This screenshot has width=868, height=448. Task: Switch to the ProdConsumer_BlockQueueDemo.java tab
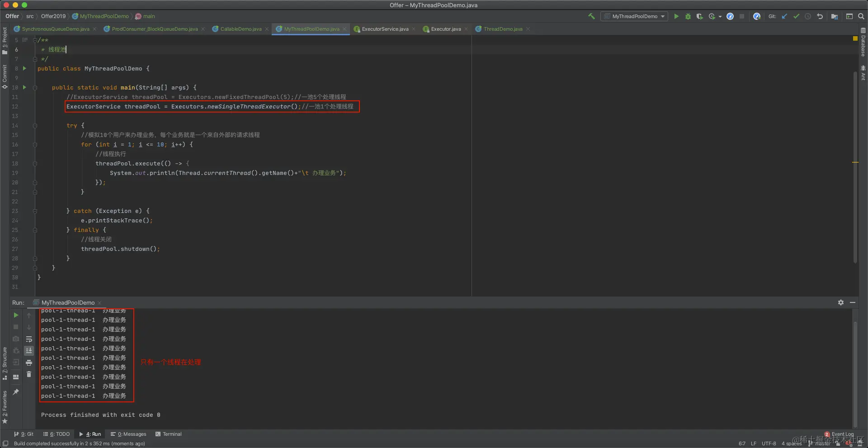click(x=154, y=29)
